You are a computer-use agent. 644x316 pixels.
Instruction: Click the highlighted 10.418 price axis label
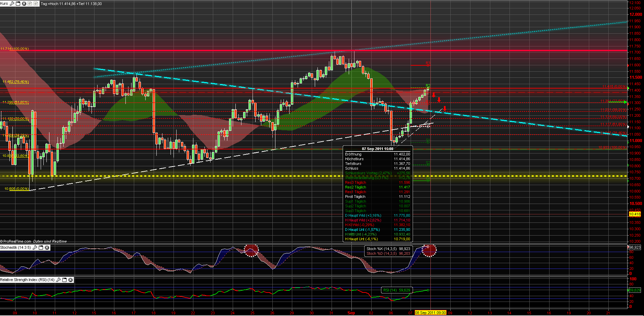click(636, 214)
